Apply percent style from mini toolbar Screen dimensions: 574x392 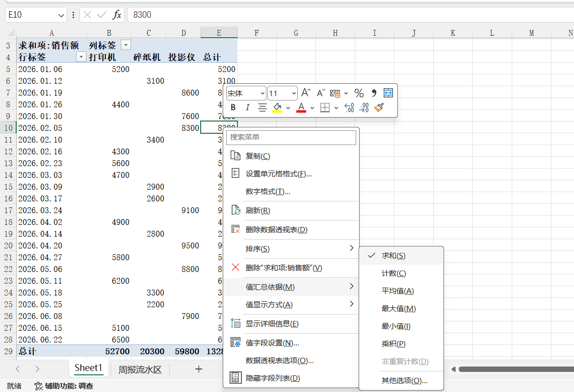(x=359, y=93)
